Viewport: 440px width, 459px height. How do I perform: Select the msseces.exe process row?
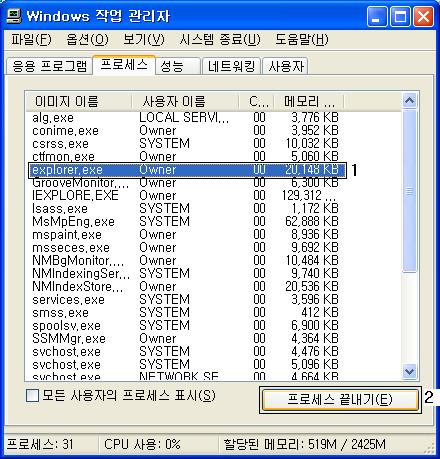click(186, 248)
